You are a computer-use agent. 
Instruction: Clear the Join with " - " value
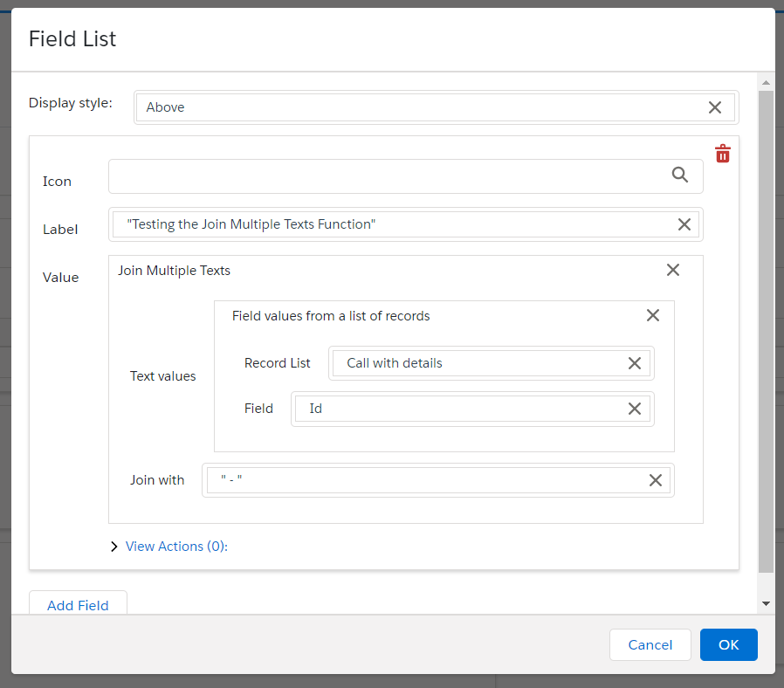tap(655, 480)
